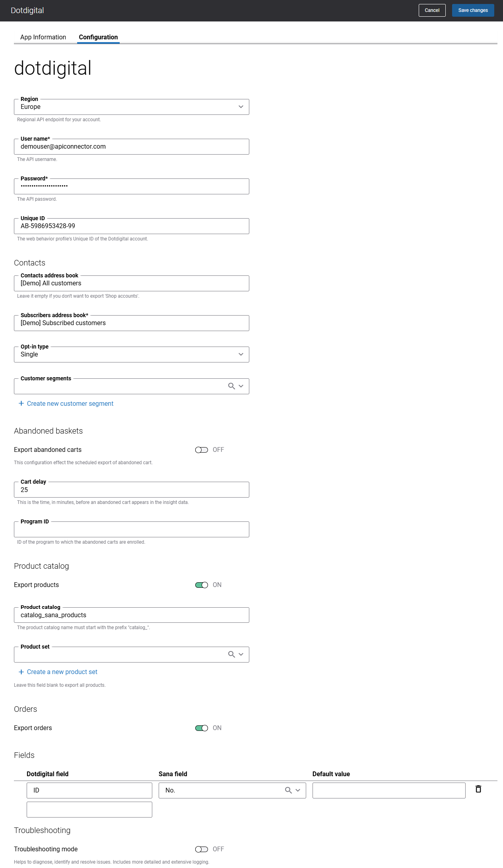Image resolution: width=503 pixels, height=868 pixels.
Task: Delete the ID field mapping row
Action: (478, 789)
